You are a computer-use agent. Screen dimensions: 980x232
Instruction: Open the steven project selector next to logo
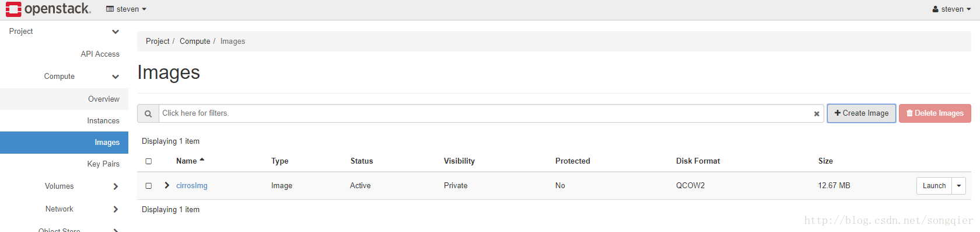coord(127,9)
